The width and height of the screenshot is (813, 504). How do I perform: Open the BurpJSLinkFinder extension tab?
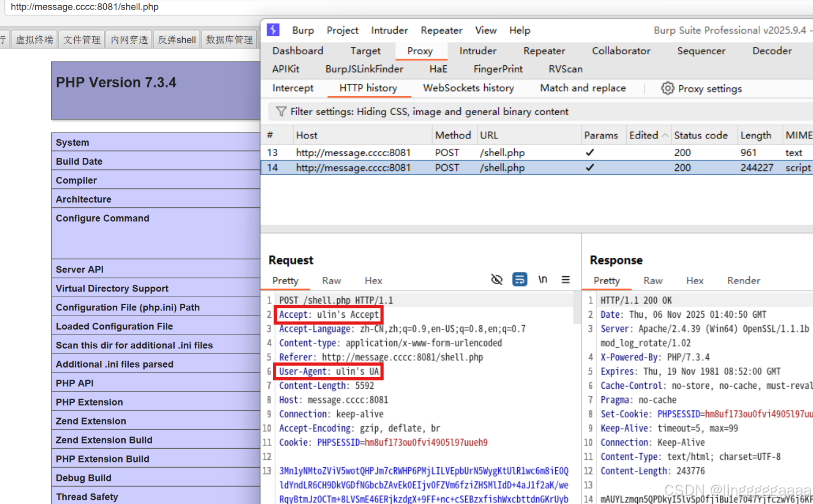pyautogui.click(x=364, y=69)
